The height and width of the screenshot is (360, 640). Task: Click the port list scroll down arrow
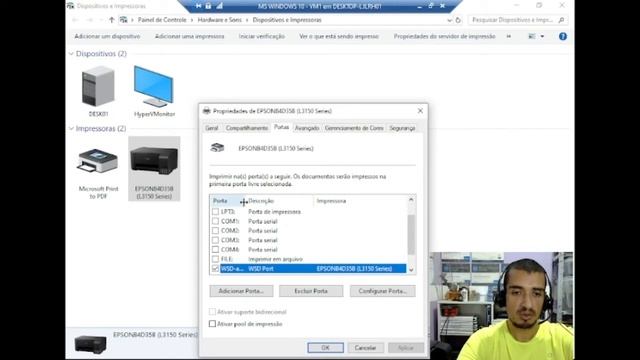[x=411, y=270]
